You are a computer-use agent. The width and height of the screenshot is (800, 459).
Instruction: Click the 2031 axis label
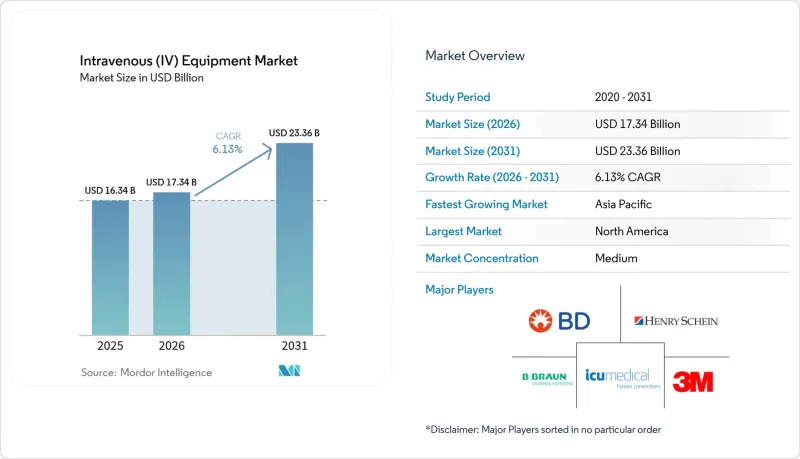294,346
